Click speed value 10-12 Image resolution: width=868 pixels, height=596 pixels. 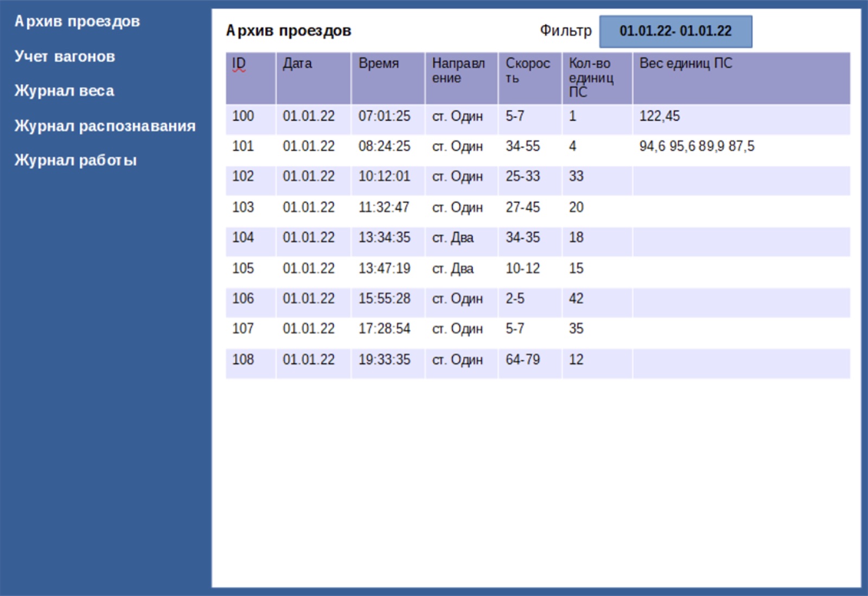523,268
